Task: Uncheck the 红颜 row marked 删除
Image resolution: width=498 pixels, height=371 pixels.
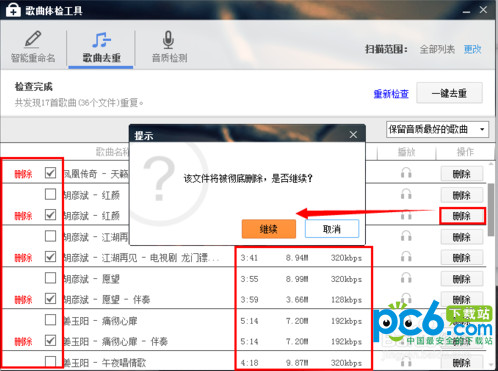Action: tap(50, 215)
